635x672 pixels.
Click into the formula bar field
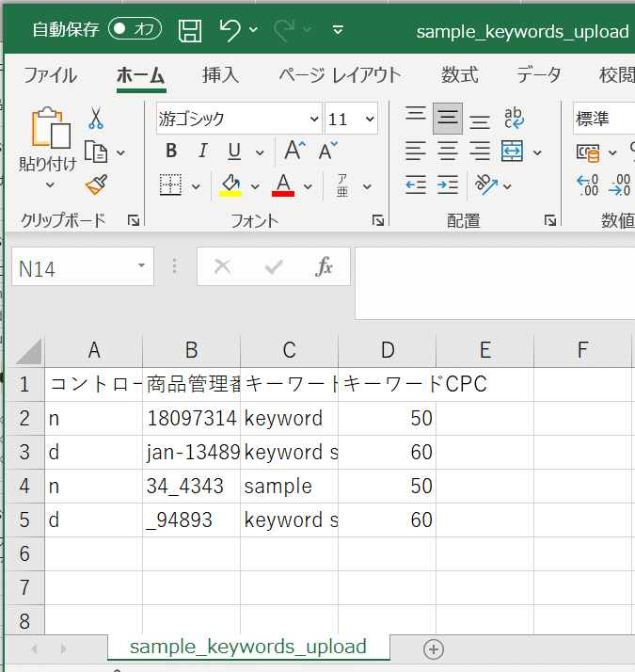[495, 283]
